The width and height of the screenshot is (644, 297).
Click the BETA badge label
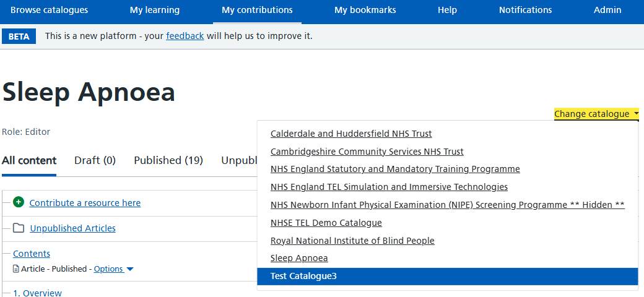pos(19,36)
